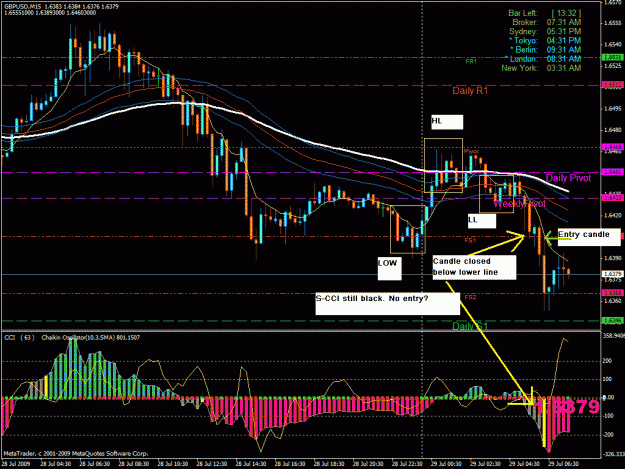The image size is (625, 469).
Task: Select the Berlin time 09:31 AM
Action: (x=564, y=50)
